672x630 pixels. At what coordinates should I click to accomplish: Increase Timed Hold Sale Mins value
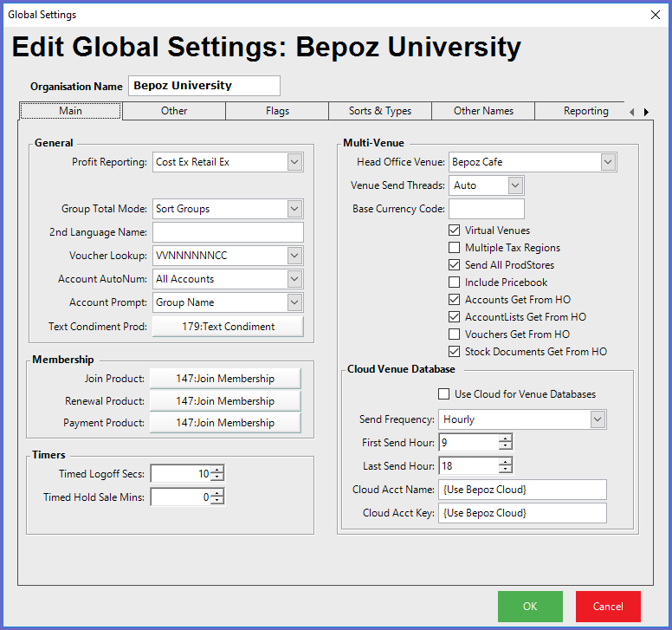pyautogui.click(x=217, y=493)
